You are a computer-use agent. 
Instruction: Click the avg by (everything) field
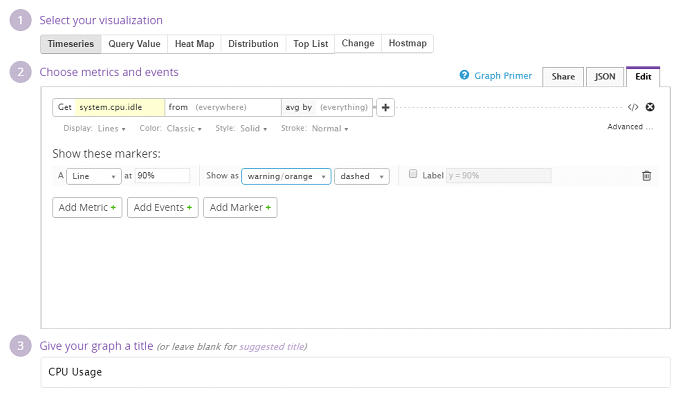pos(327,107)
